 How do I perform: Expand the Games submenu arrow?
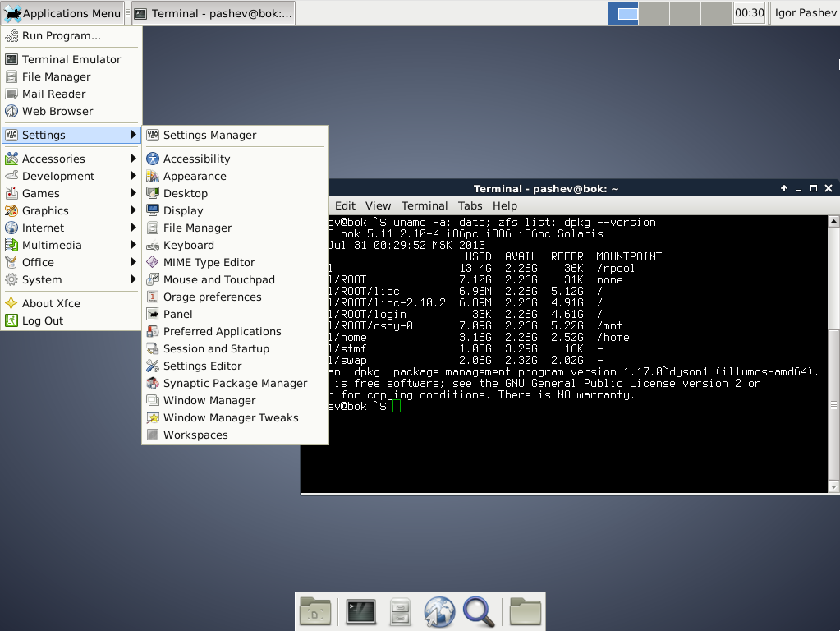[x=133, y=193]
